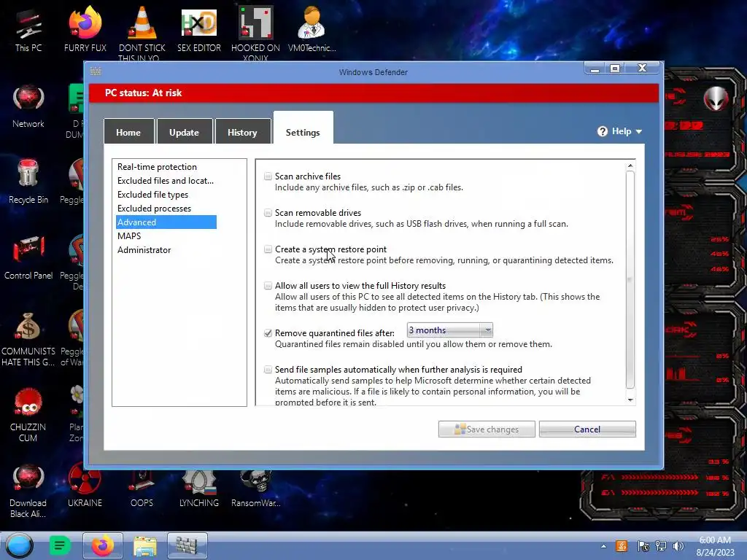
Task: Open the Download Black Ali... desktop icon
Action: pyautogui.click(x=28, y=491)
